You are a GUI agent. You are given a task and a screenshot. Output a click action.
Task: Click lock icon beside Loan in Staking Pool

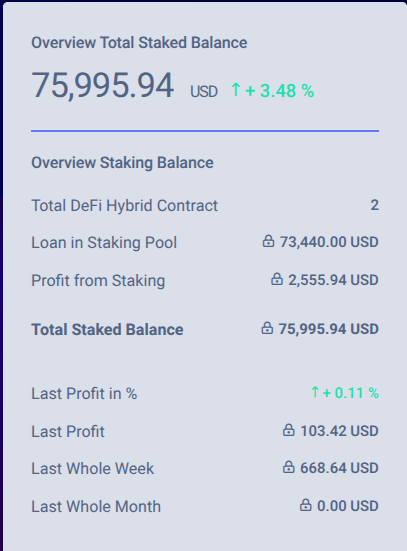(268, 241)
